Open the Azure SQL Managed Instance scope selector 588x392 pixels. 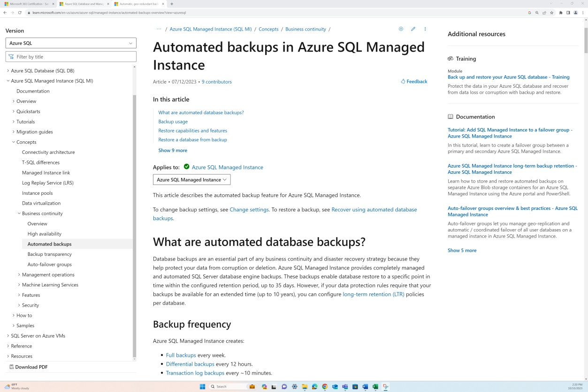(x=191, y=179)
